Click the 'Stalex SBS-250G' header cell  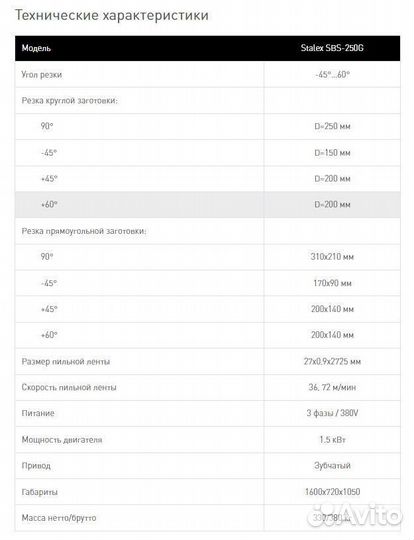click(x=332, y=48)
